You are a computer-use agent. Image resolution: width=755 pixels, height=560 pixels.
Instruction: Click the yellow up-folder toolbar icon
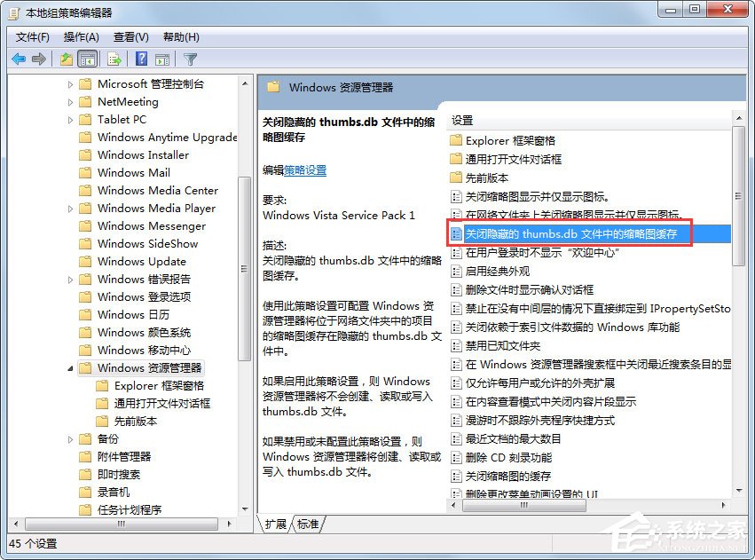coord(66,59)
